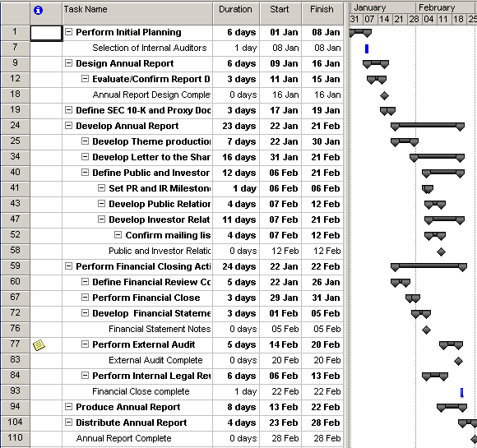Image resolution: width=477 pixels, height=448 pixels.
Task: Collapse Produce Annual Report summary task
Action: pyautogui.click(x=69, y=406)
